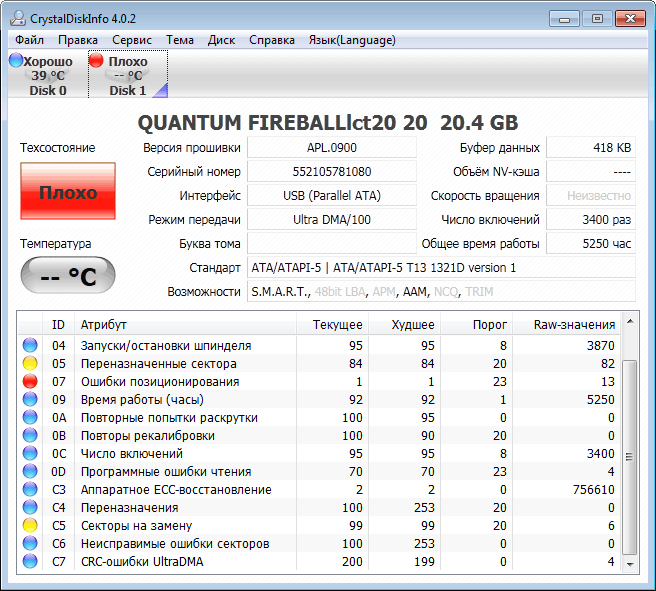The height and width of the screenshot is (591, 656).
Task: Click the Порог column header
Action: (477, 324)
